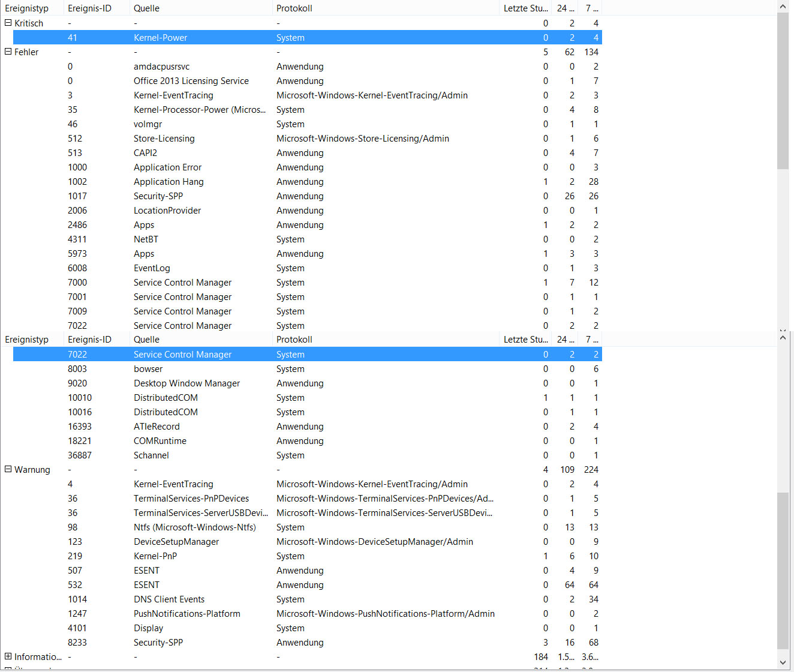Select the LocationProvider 2006 row
794x672 pixels.
click(x=307, y=210)
